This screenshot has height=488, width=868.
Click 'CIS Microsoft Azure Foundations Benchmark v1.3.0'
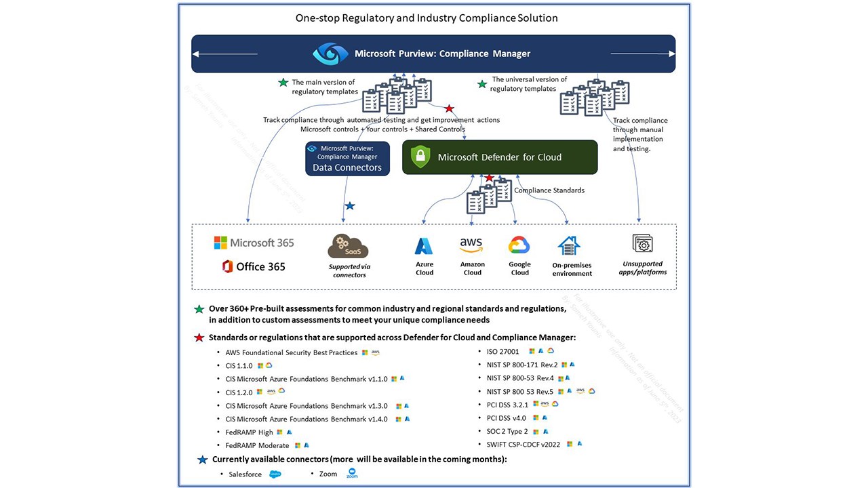(307, 406)
